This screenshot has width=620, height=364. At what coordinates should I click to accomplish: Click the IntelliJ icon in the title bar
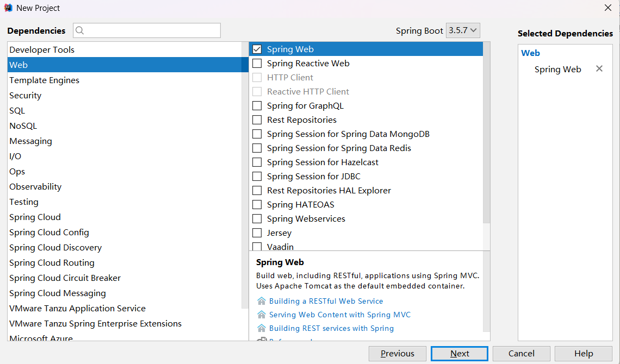click(x=8, y=8)
